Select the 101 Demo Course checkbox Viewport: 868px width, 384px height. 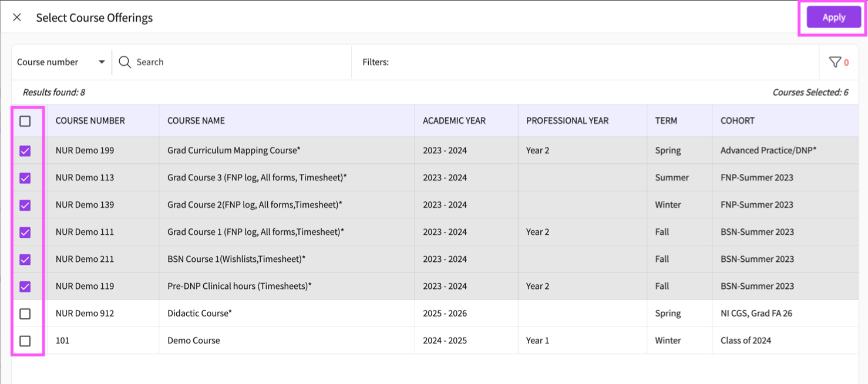point(25,341)
